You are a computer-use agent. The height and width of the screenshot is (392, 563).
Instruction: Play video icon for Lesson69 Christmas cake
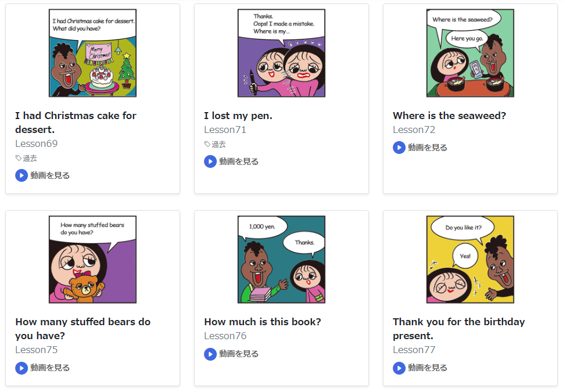(21, 175)
